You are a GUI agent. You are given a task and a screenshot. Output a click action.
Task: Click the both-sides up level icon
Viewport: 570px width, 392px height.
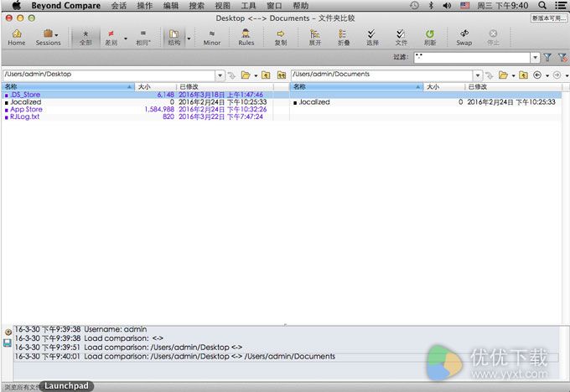tap(282, 75)
